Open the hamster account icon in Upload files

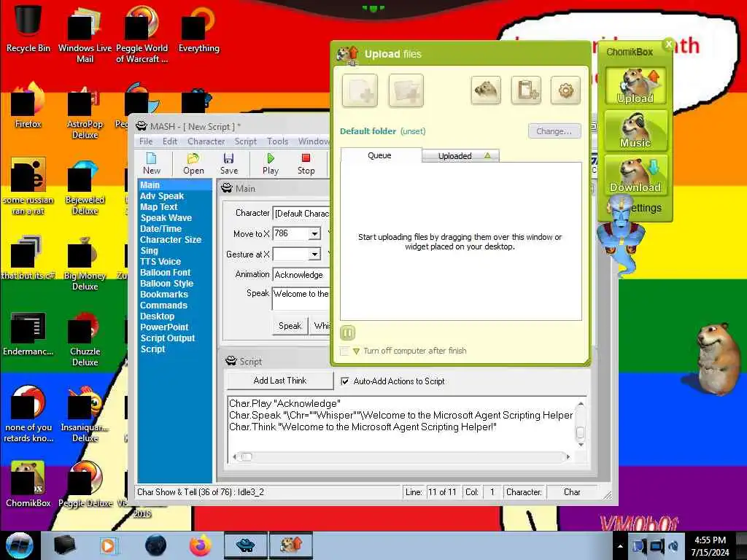click(x=485, y=90)
